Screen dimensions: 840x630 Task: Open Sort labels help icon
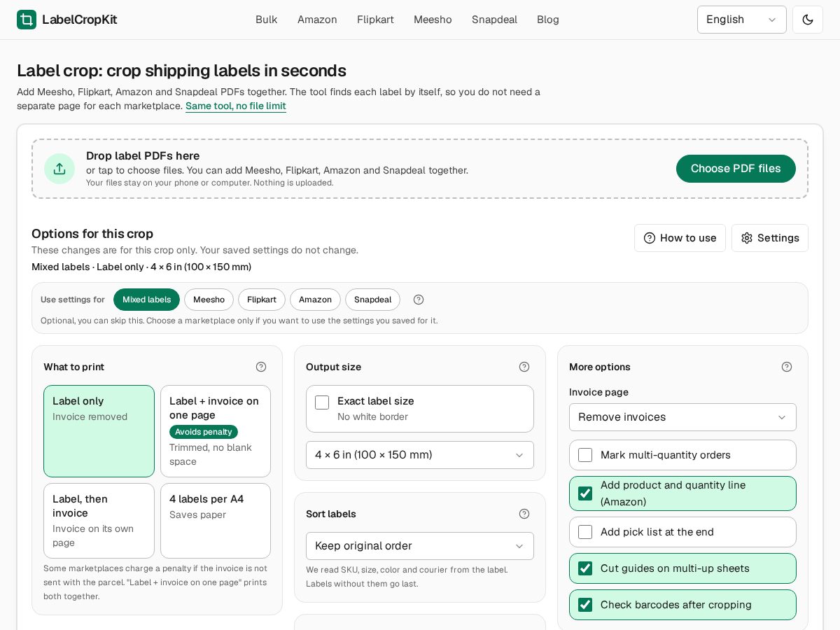(524, 514)
